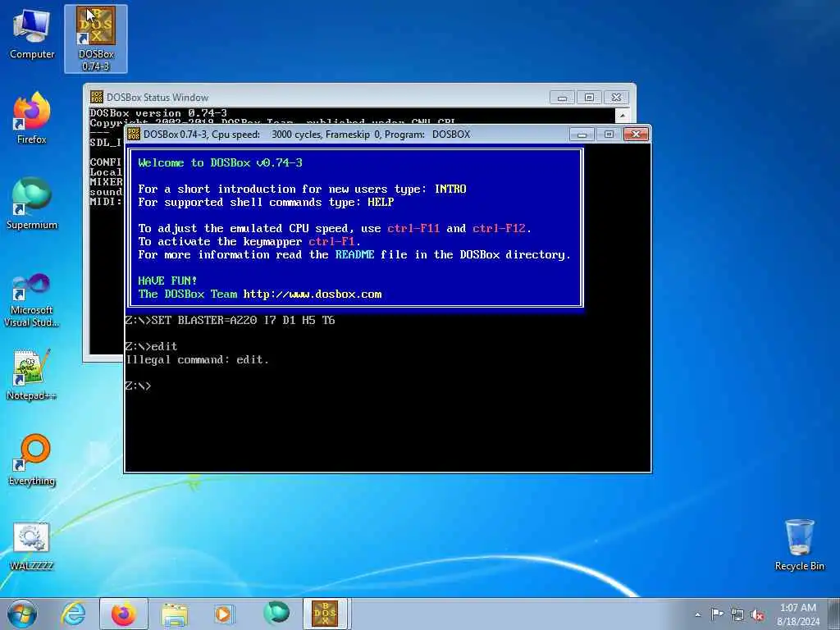Image resolution: width=840 pixels, height=630 pixels.
Task: Click the DOSBox main window title icon
Action: 134,134
